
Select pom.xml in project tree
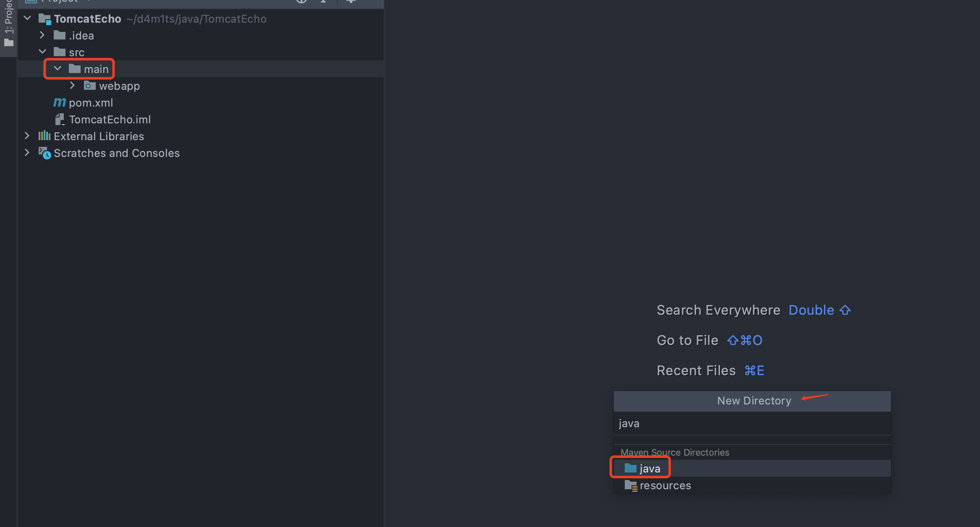click(x=91, y=103)
